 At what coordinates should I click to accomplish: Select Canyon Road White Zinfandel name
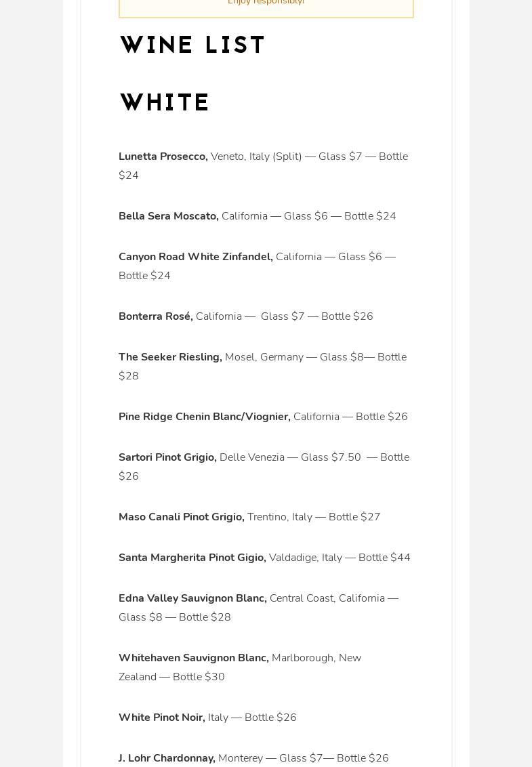(x=195, y=257)
